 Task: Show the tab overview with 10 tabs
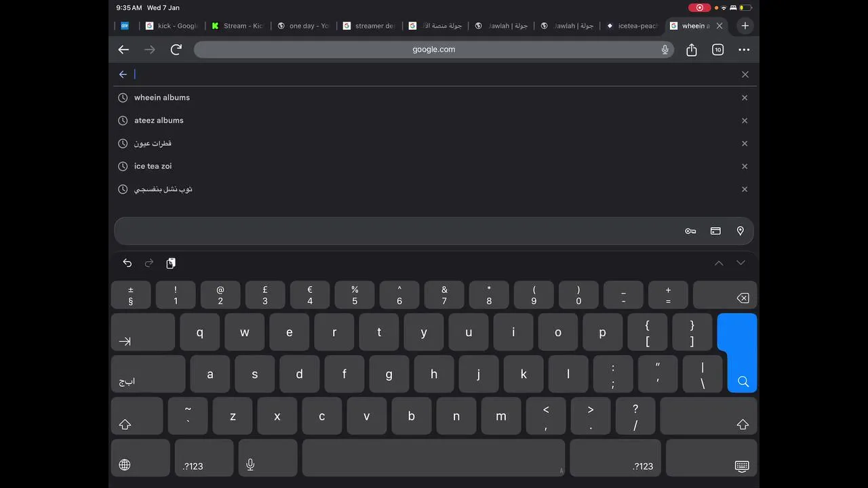[717, 49]
